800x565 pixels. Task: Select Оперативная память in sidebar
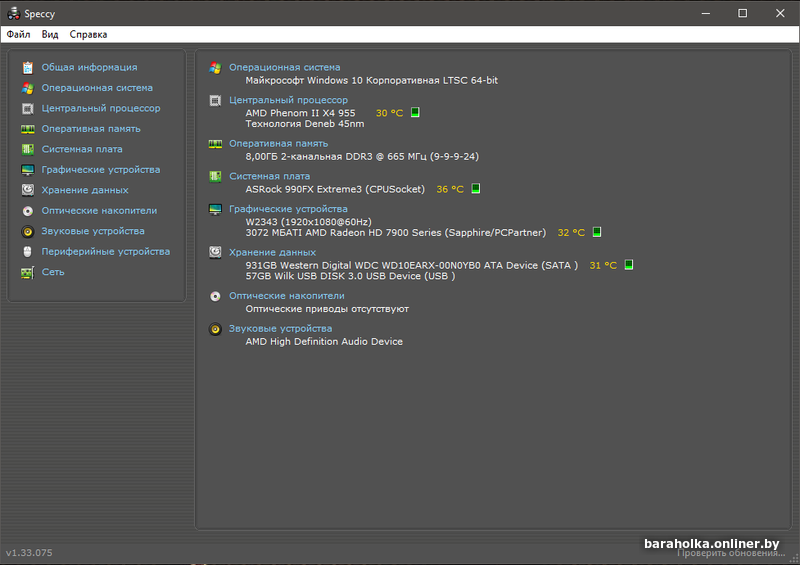click(x=91, y=129)
